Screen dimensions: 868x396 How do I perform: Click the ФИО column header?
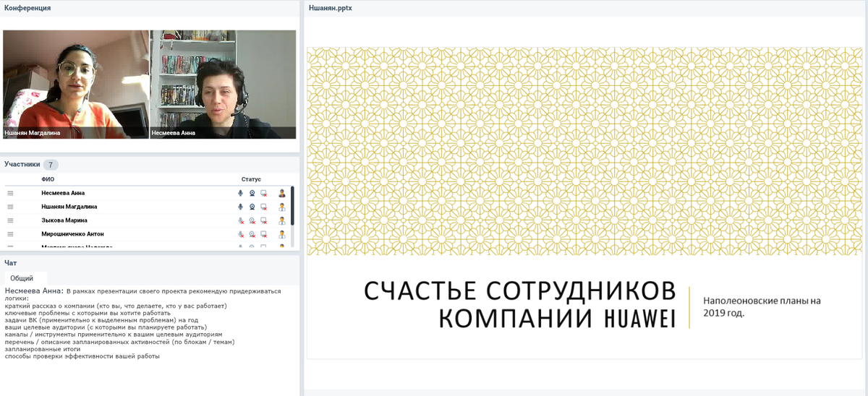tap(48, 179)
